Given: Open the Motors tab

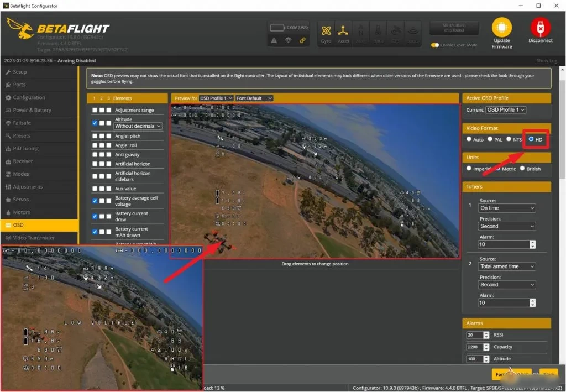Looking at the screenshot, I should point(39,212).
